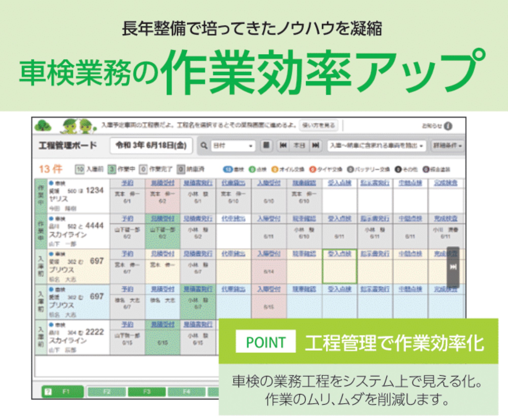
Task: Select the F2 function tab
Action: (x=107, y=392)
